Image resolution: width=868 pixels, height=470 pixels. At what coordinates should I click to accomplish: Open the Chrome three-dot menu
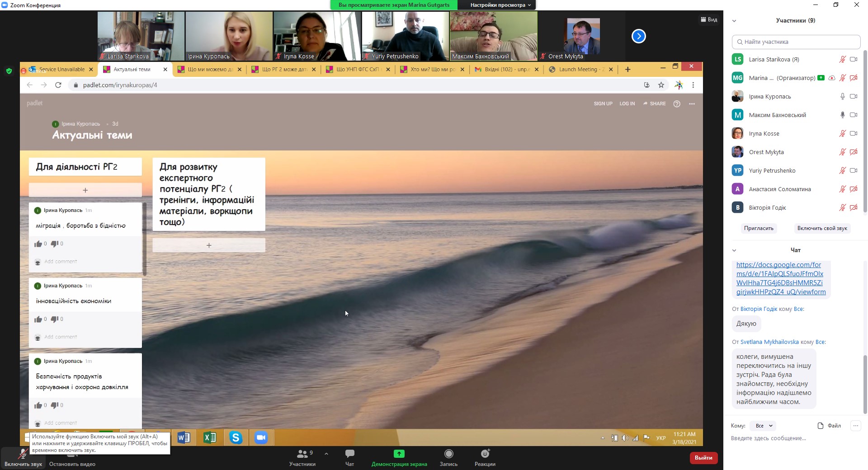coord(693,85)
